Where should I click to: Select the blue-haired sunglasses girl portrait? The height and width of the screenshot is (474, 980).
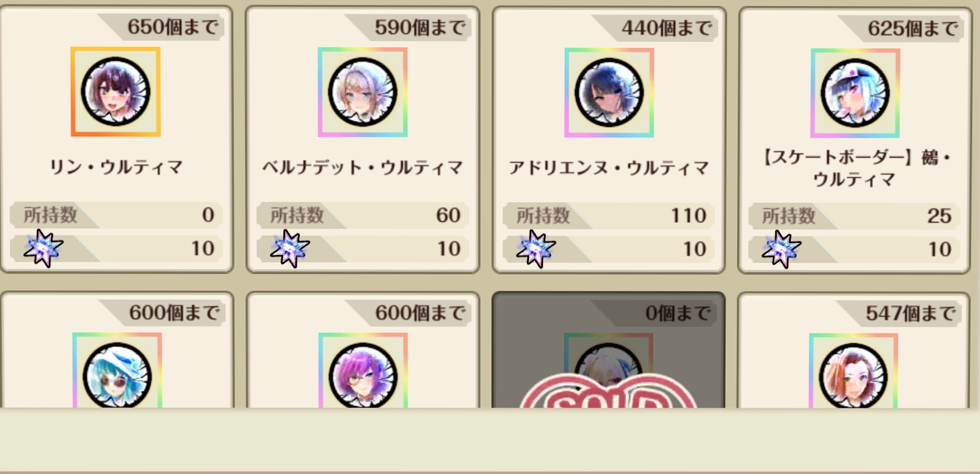[117, 371]
